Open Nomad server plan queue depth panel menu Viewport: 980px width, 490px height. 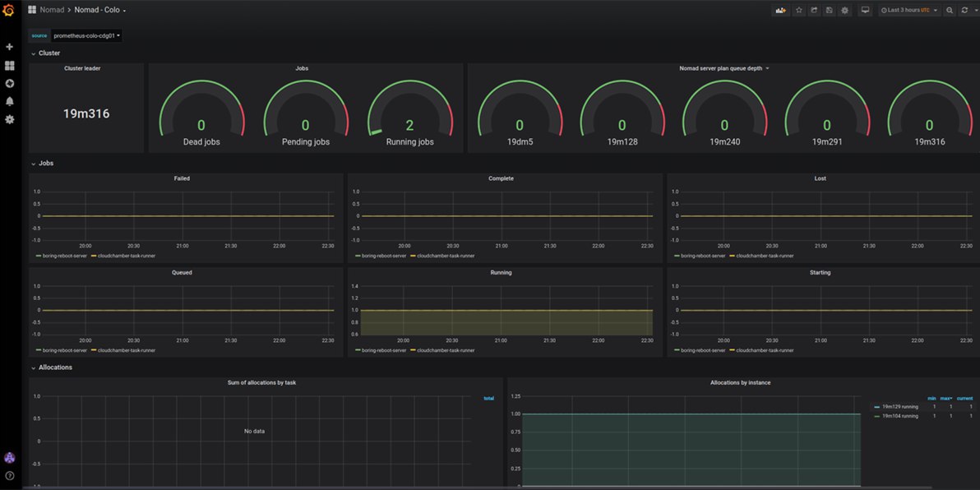[723, 68]
